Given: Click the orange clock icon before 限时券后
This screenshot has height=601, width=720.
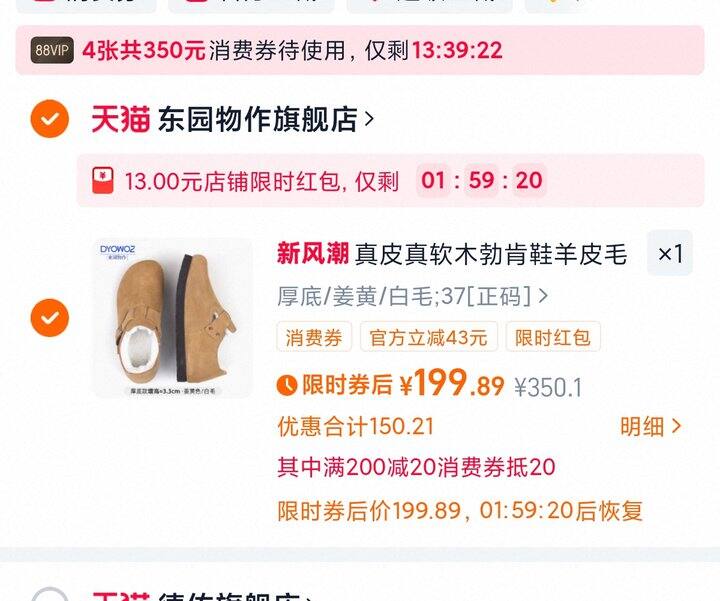Looking at the screenshot, I should point(287,385).
